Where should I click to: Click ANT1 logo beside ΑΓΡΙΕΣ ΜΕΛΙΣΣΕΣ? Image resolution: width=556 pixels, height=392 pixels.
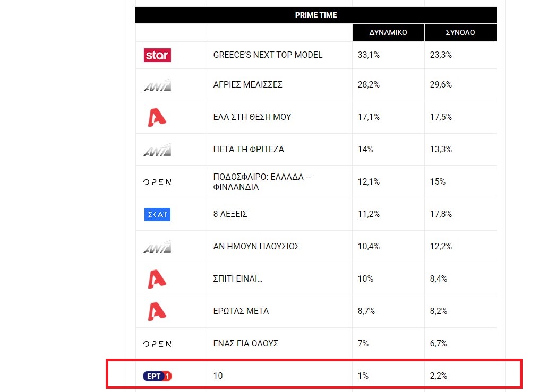[x=157, y=85]
